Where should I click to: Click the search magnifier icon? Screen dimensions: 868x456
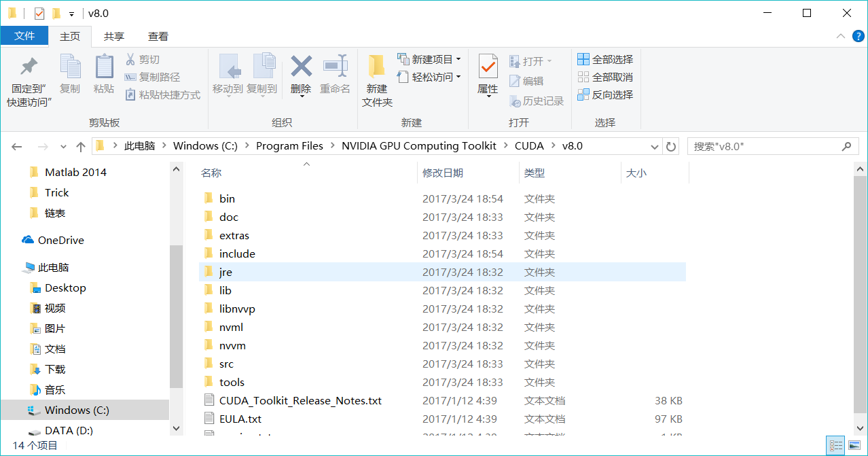tap(846, 146)
